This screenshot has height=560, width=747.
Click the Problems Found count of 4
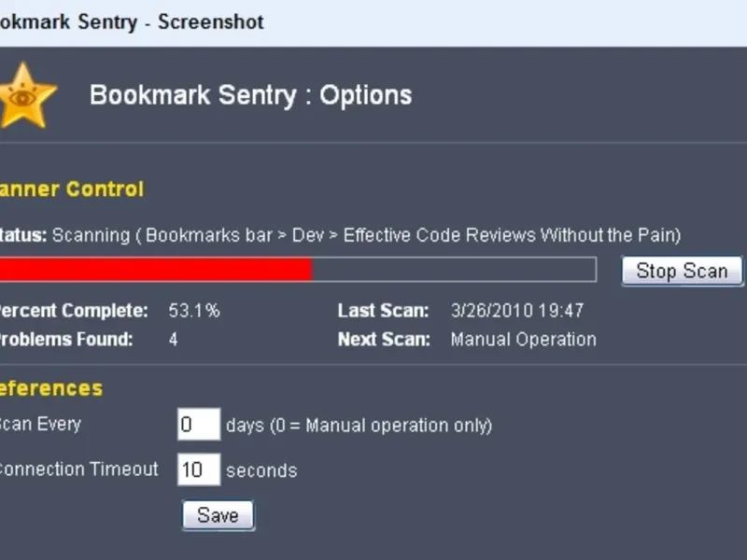click(174, 340)
